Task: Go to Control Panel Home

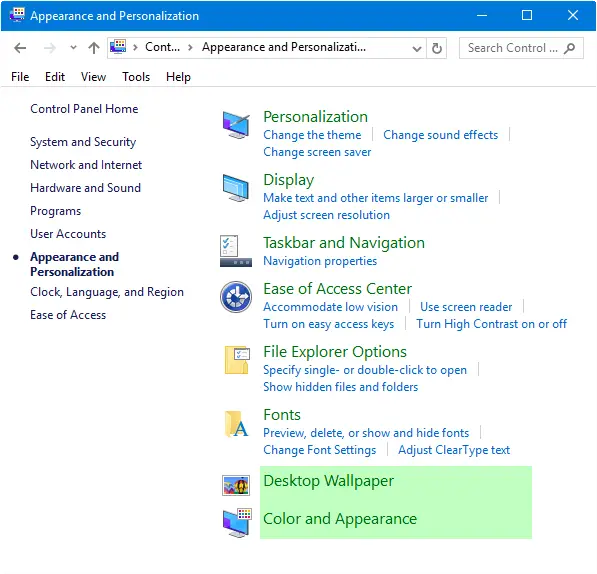Action: pos(84,109)
